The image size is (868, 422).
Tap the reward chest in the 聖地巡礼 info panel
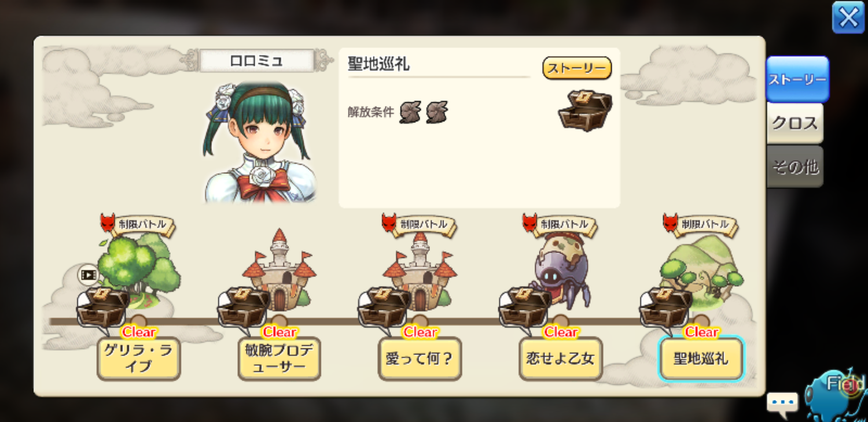click(585, 110)
